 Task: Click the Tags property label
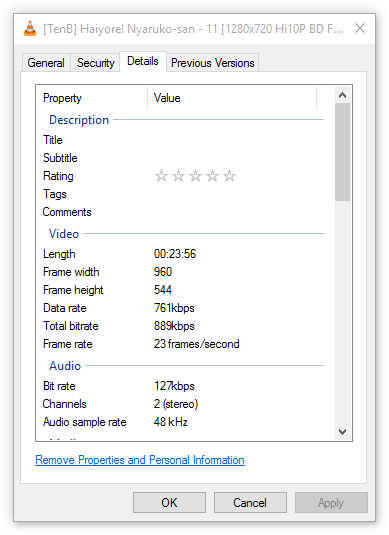coord(55,194)
